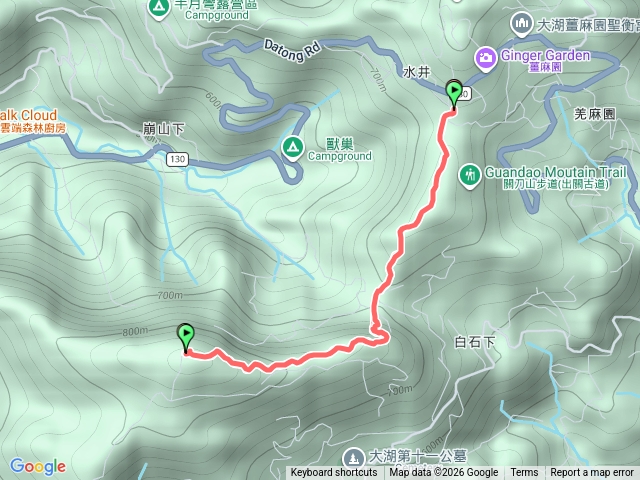Click the Ginger Garden camera pin icon
The height and width of the screenshot is (480, 640).
[485, 58]
